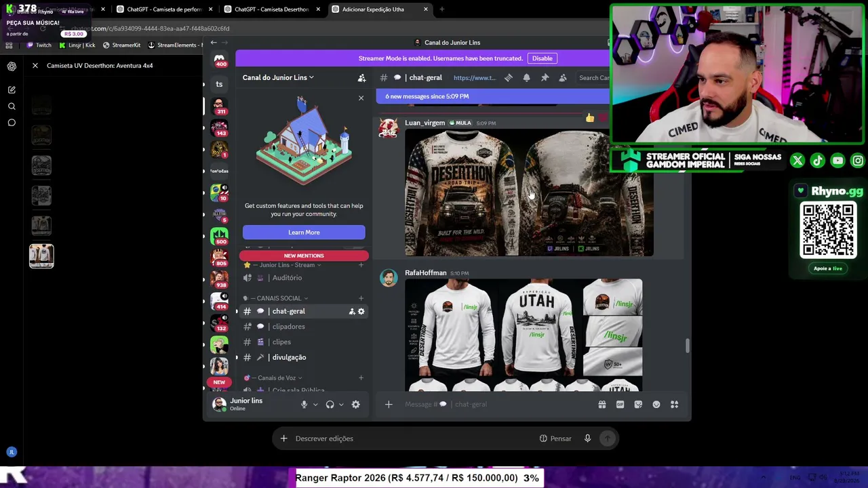Show member list in Discord header

pyautogui.click(x=563, y=78)
